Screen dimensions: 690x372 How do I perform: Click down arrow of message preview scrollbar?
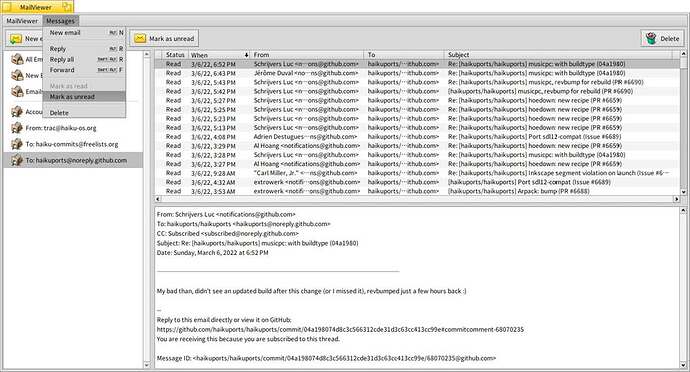pos(683,365)
